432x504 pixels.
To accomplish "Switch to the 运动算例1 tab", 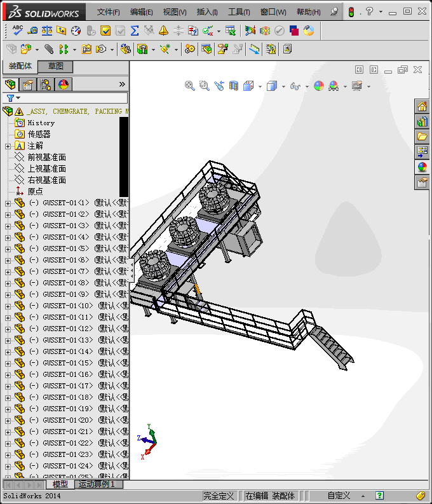I will coord(98,484).
